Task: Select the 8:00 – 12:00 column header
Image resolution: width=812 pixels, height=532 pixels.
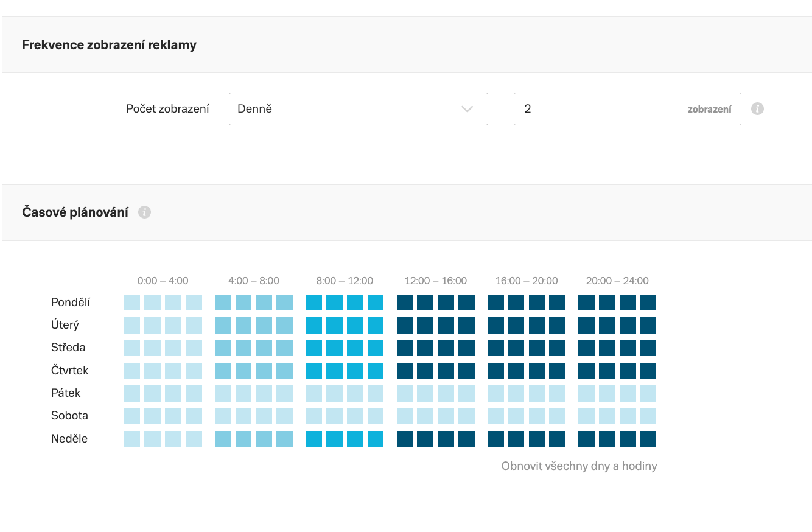Action: pos(345,281)
